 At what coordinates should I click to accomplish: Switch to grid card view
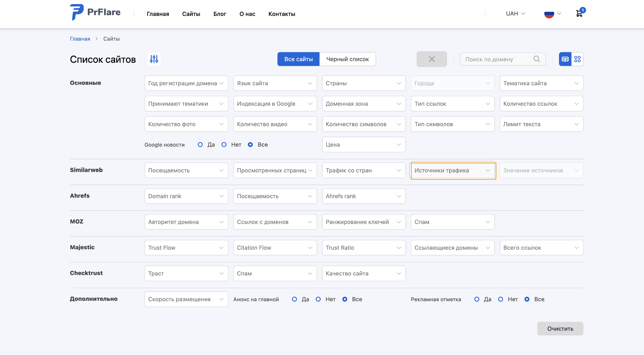pos(577,59)
